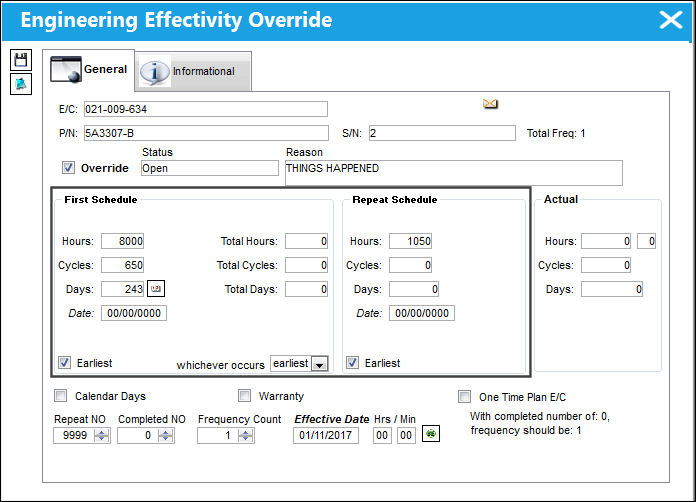Click the Total Days field

[306, 289]
